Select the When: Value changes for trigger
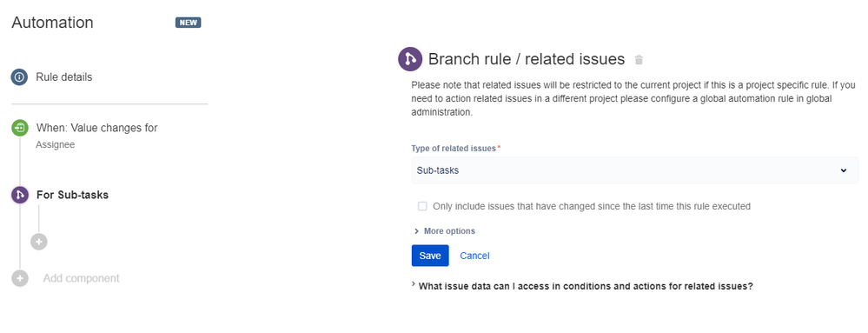Screen dimensions: 868x333 point(96,128)
